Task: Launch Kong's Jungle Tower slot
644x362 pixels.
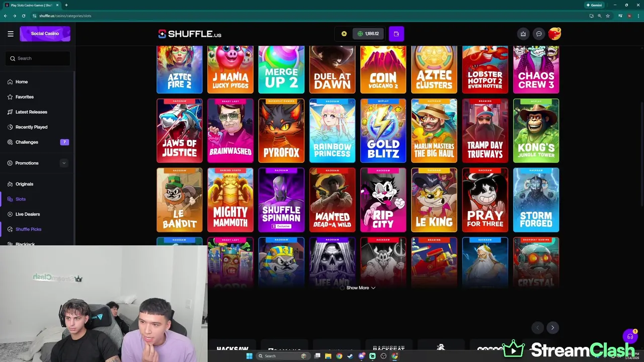Action: coord(536,131)
